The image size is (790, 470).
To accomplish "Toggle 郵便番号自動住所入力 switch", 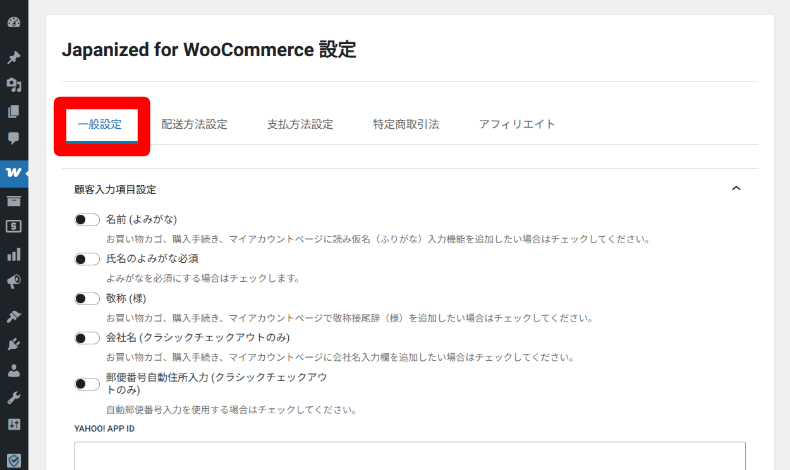I will (87, 384).
